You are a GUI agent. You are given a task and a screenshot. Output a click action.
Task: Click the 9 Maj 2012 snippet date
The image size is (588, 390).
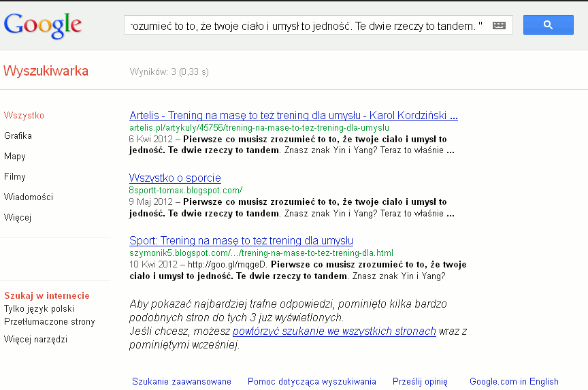pos(151,201)
